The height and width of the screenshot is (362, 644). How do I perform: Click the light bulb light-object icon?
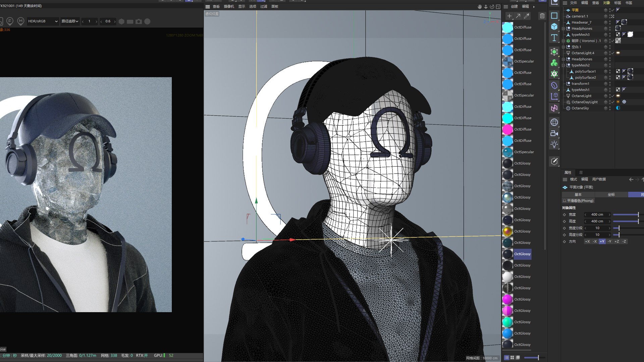554,144
